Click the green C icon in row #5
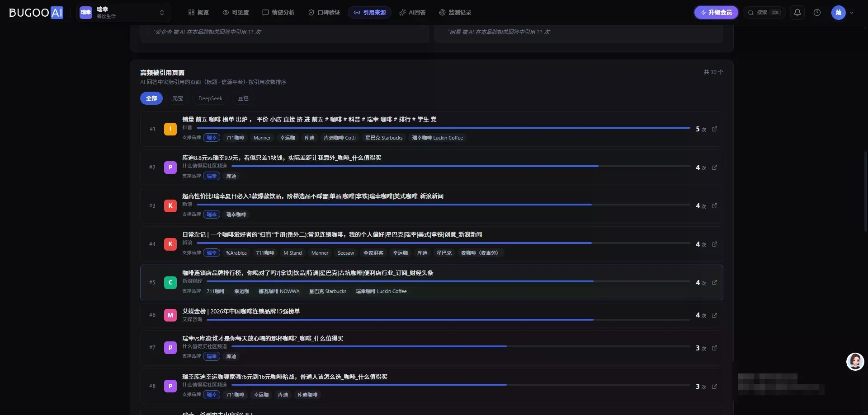 pyautogui.click(x=170, y=283)
